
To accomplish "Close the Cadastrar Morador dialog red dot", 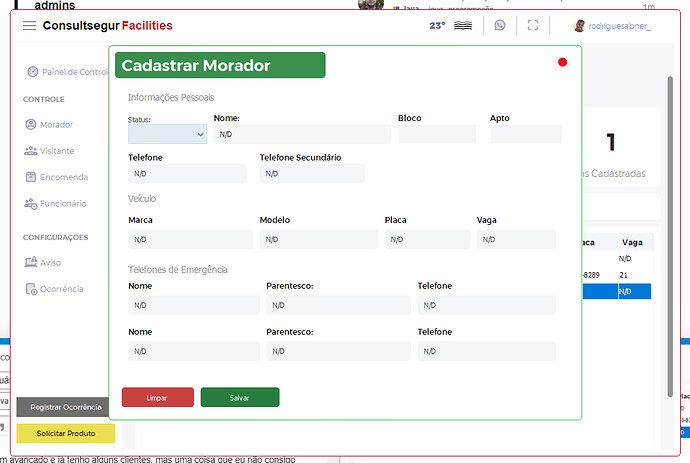I will click(x=562, y=62).
